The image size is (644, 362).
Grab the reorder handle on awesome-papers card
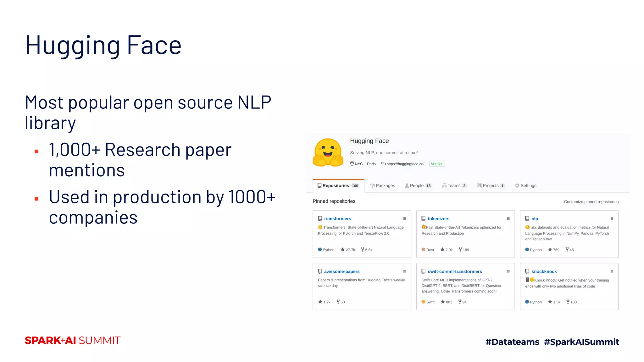point(405,271)
